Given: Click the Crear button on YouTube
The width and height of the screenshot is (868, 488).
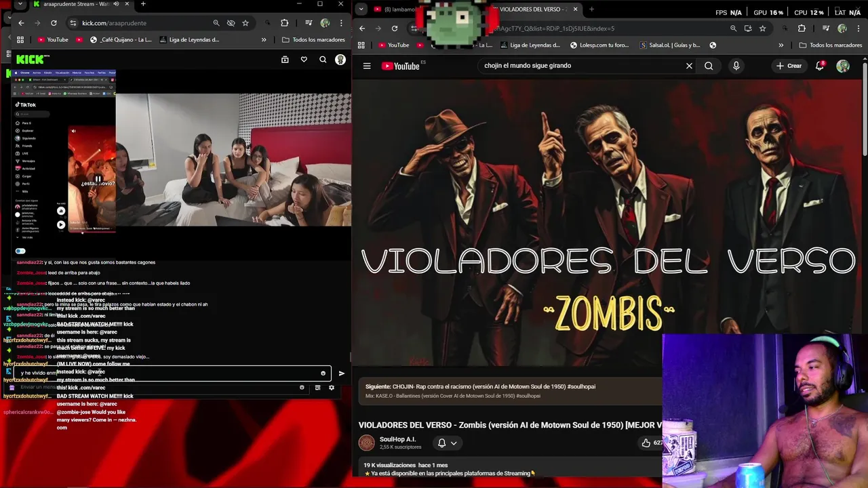Looking at the screenshot, I should (789, 66).
